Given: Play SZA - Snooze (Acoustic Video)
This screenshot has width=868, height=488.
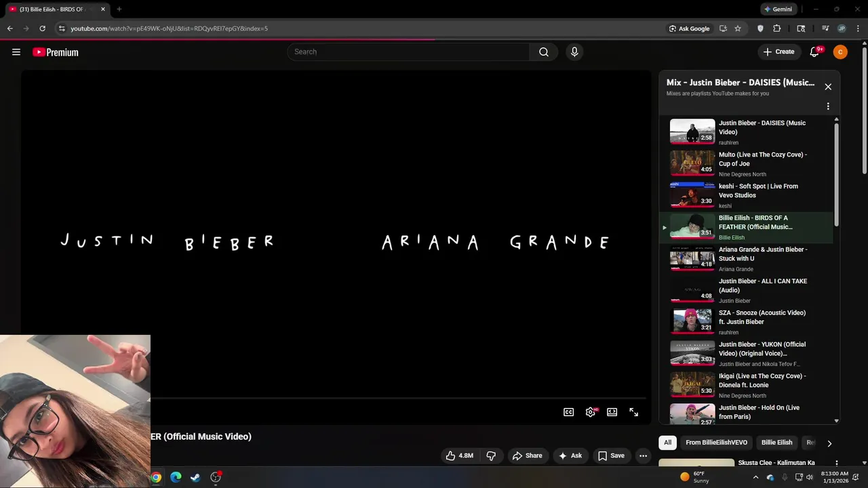Looking at the screenshot, I should pyautogui.click(x=746, y=322).
